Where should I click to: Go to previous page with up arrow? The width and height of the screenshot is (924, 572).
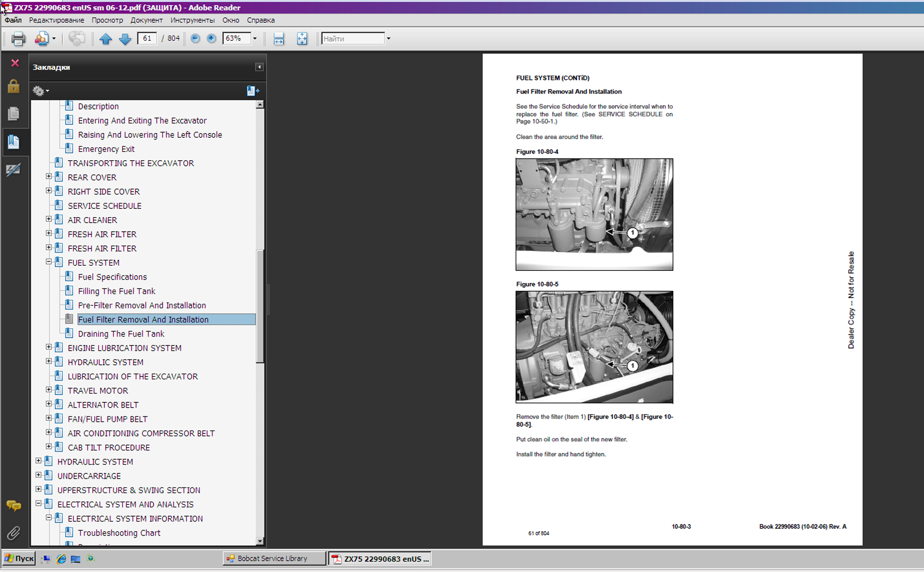click(105, 39)
